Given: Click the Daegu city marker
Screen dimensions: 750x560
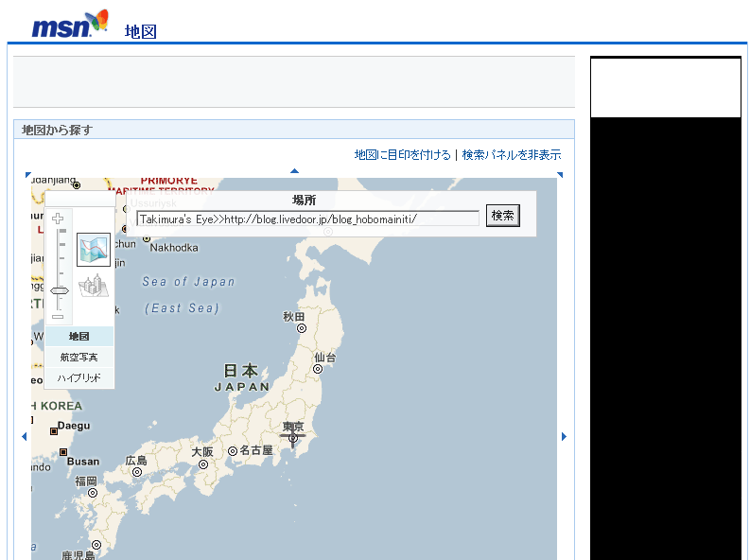Looking at the screenshot, I should pyautogui.click(x=54, y=431).
